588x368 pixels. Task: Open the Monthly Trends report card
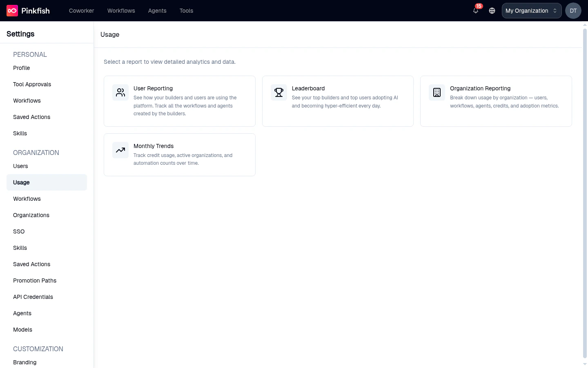coord(180,155)
